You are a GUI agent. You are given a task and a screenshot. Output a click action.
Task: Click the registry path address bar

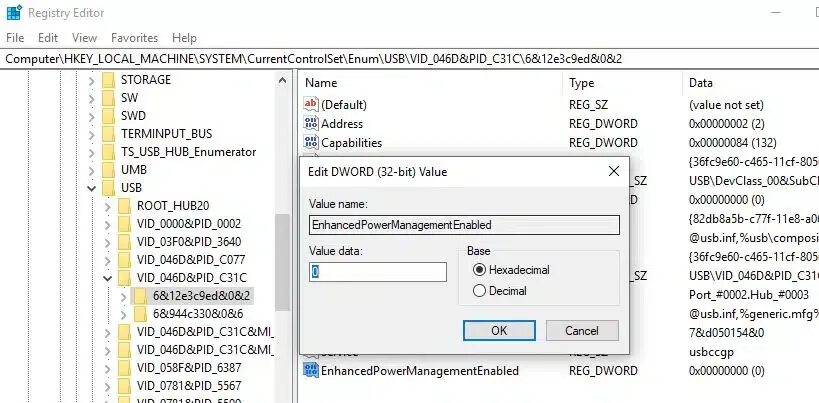[410, 58]
